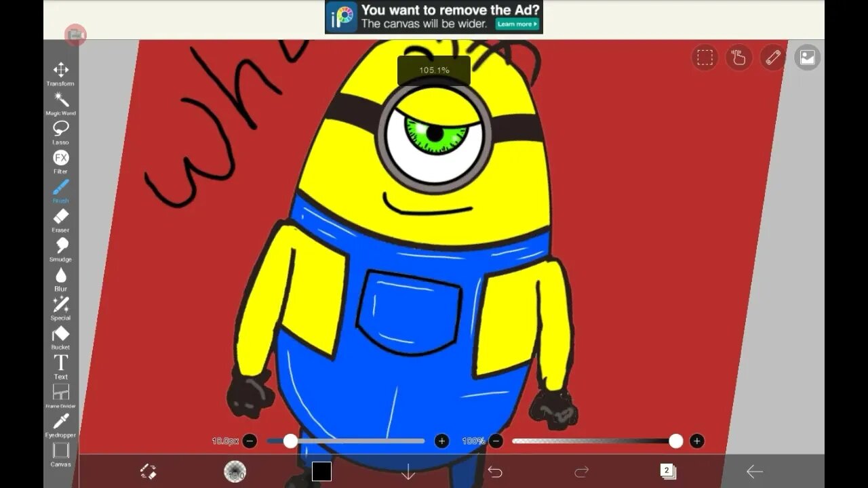Go back using the left arrow

[755, 471]
